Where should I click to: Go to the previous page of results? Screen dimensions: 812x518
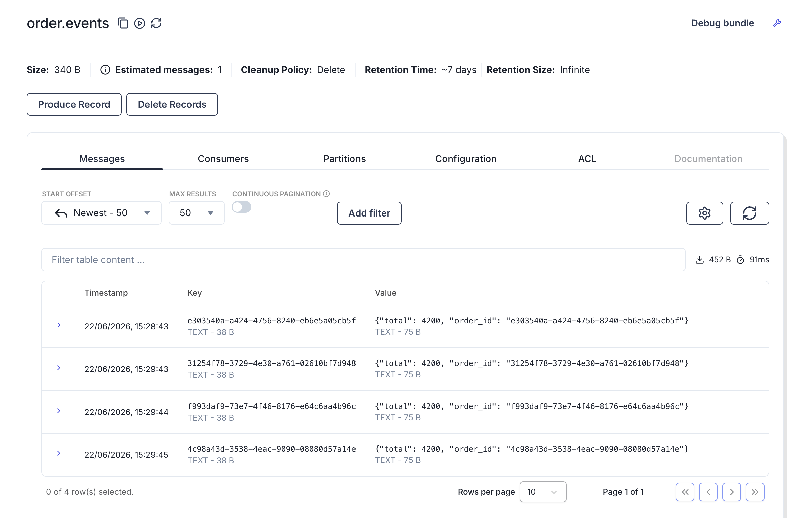pyautogui.click(x=708, y=492)
